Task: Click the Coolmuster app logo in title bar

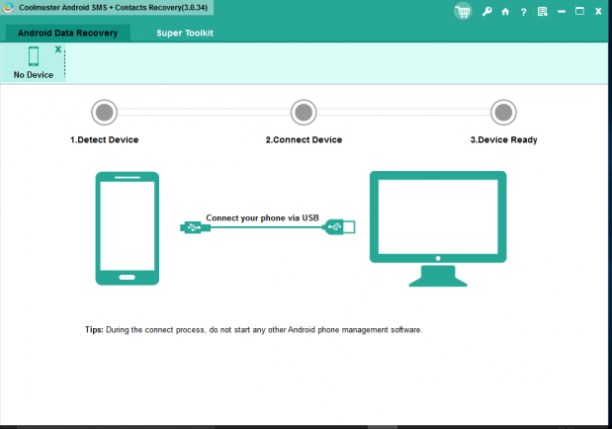Action: point(8,7)
